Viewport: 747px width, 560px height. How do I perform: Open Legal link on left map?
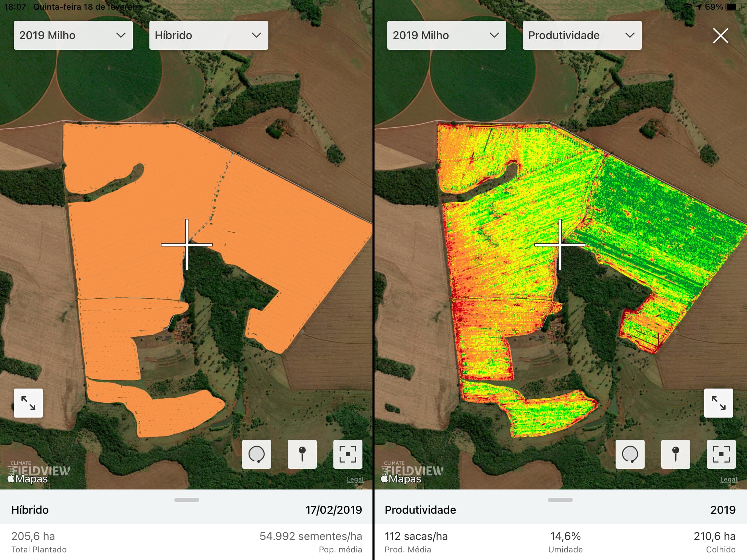(355, 479)
